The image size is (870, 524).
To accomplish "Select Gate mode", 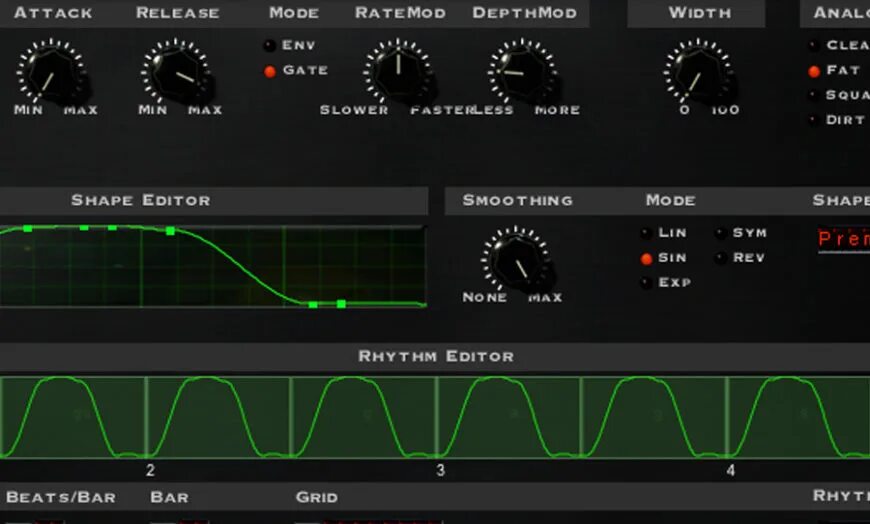I will coord(270,71).
